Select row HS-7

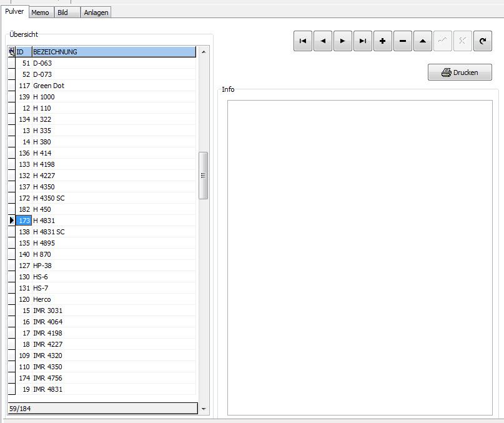tap(102, 288)
